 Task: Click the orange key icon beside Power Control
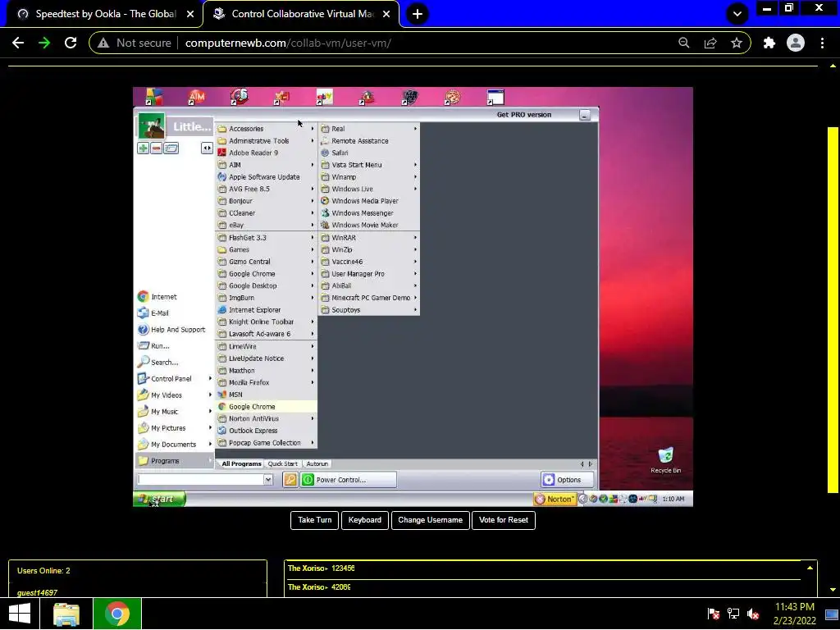tap(290, 479)
